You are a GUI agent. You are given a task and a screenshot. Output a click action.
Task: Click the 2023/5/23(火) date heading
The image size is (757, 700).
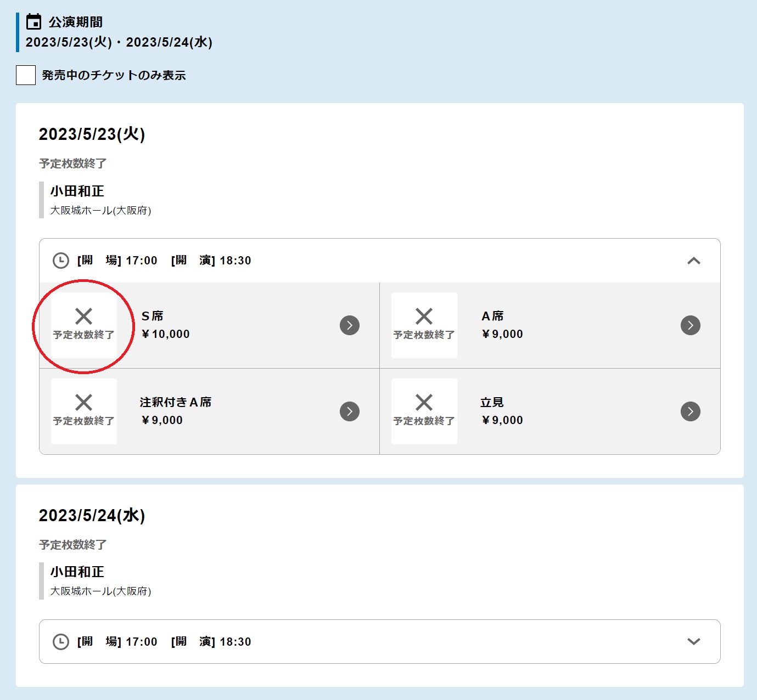pos(92,134)
